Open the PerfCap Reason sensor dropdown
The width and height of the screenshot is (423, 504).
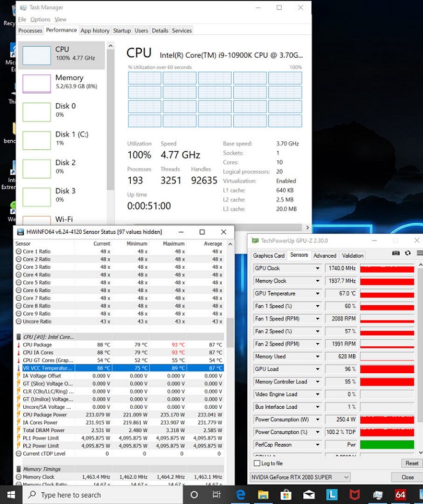pos(317,444)
